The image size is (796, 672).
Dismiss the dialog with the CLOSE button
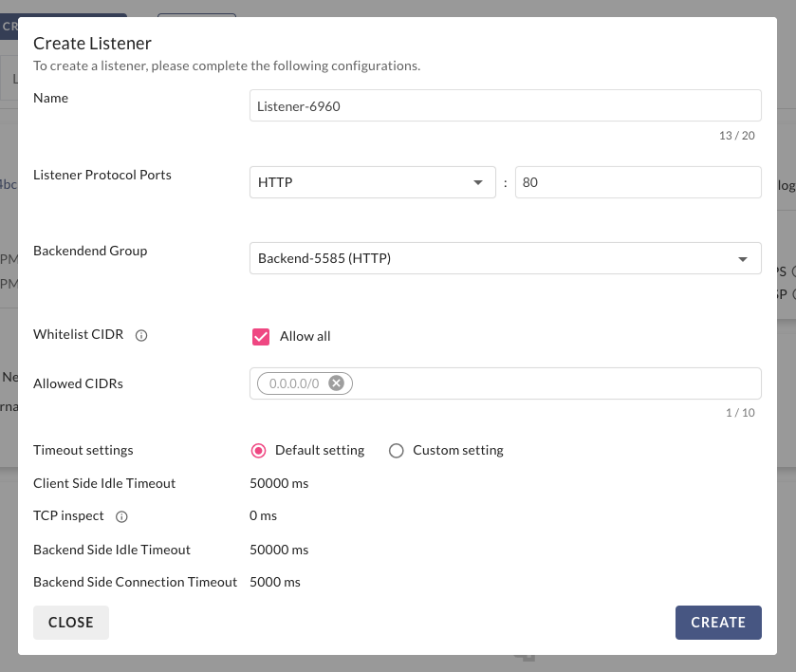pos(71,623)
